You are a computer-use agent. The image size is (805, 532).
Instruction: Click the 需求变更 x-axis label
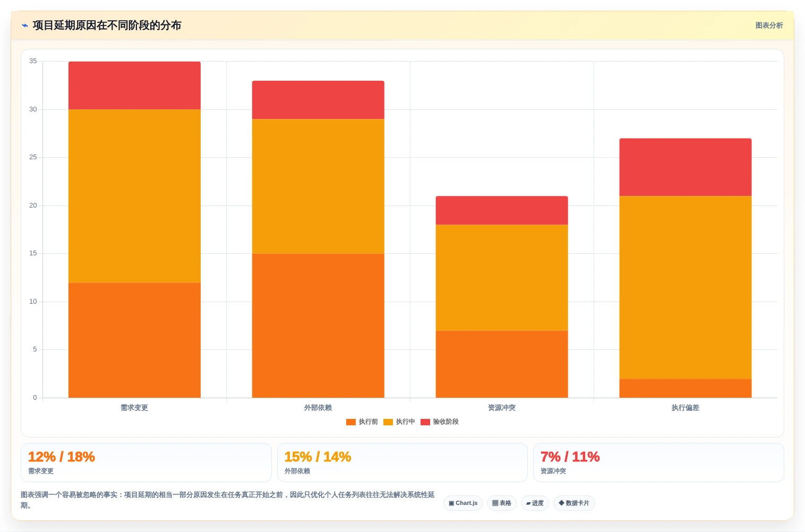pos(134,408)
